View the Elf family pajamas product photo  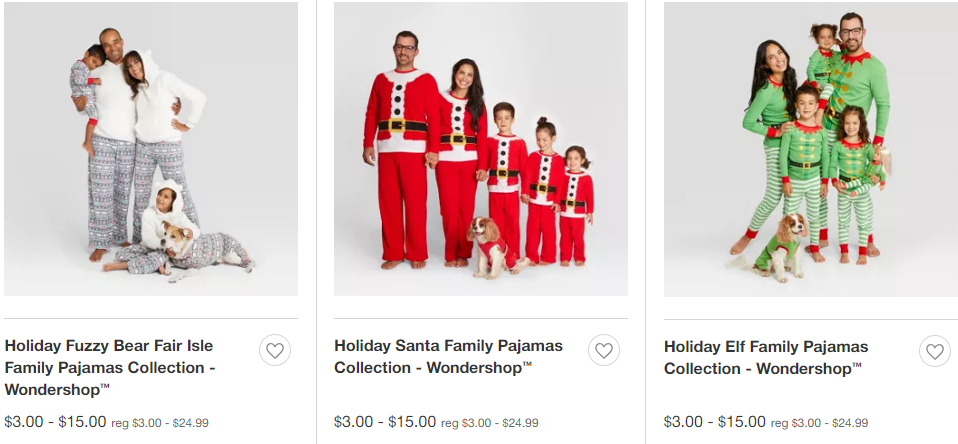click(810, 149)
